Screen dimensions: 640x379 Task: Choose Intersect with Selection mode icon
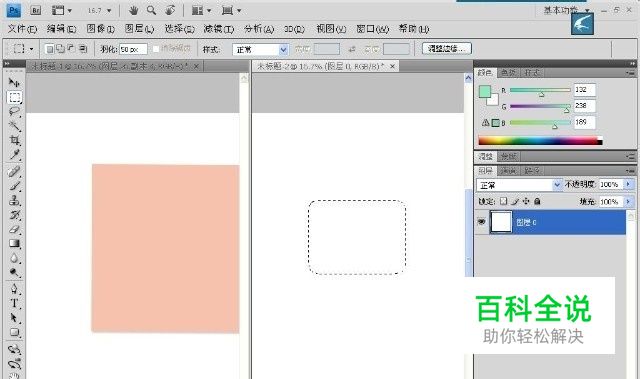pos(82,49)
